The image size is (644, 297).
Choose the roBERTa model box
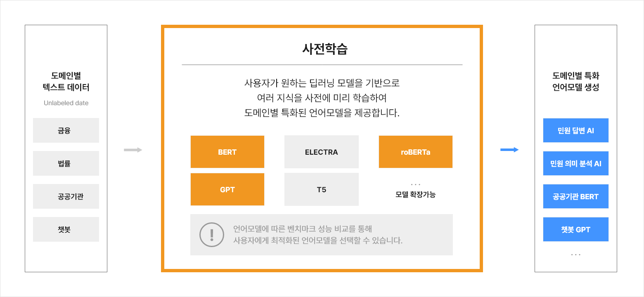[x=415, y=152]
